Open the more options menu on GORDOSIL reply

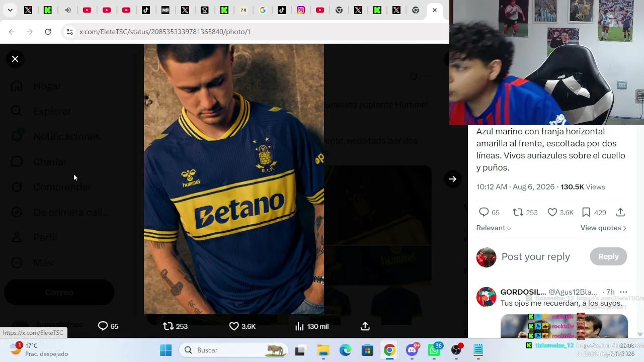click(623, 292)
